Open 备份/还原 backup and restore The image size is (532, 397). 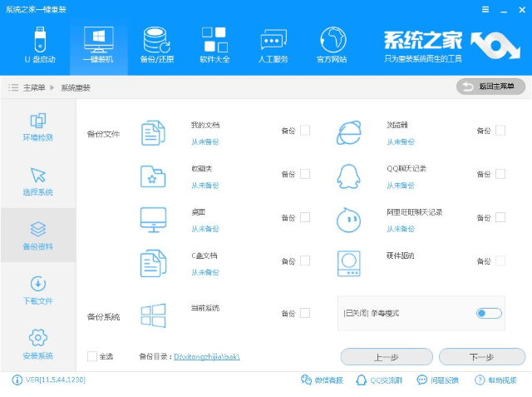pos(157,45)
